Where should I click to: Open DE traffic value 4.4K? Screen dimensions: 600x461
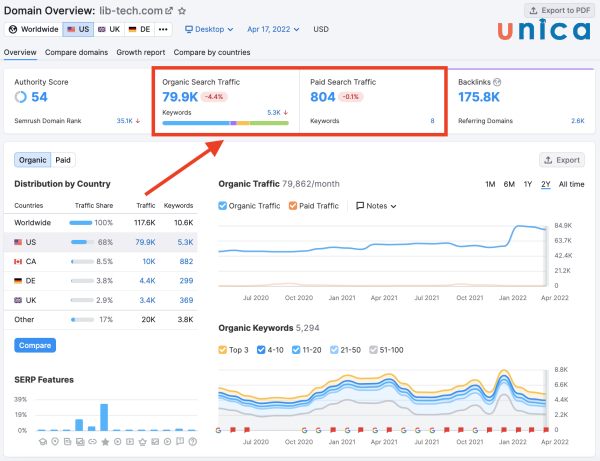[147, 281]
